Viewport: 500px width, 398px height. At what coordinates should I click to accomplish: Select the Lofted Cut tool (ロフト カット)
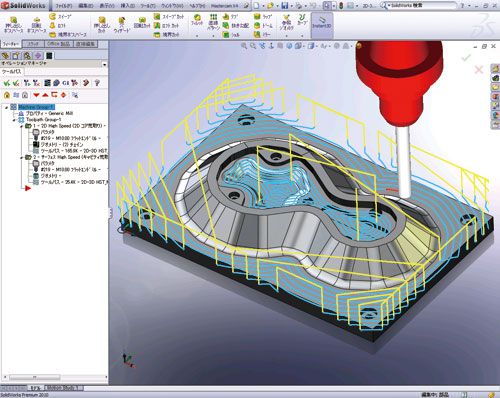coord(166,25)
